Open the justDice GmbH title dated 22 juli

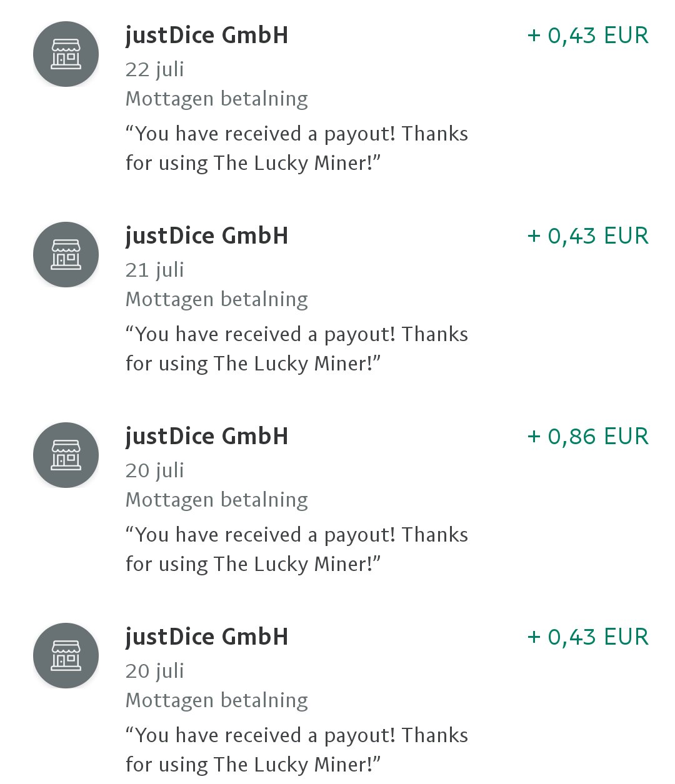tap(207, 36)
